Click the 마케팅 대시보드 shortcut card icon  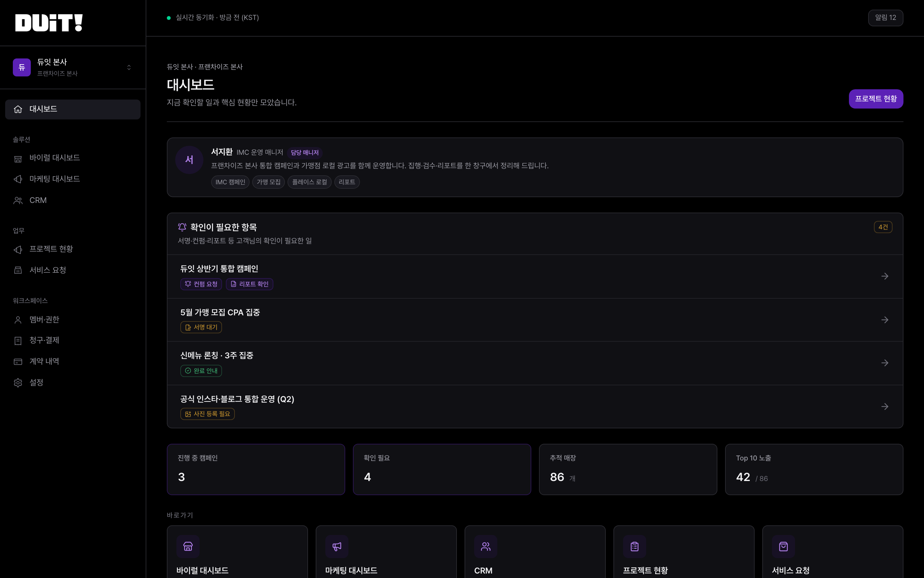[337, 547]
